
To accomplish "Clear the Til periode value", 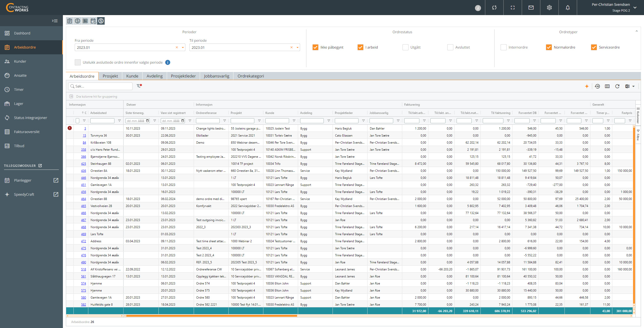I will (292, 47).
